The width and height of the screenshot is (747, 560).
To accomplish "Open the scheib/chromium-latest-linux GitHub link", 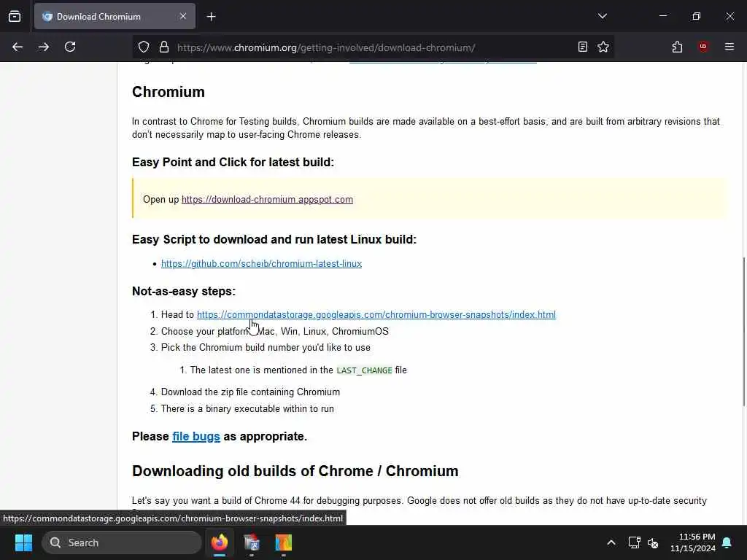I will [262, 264].
